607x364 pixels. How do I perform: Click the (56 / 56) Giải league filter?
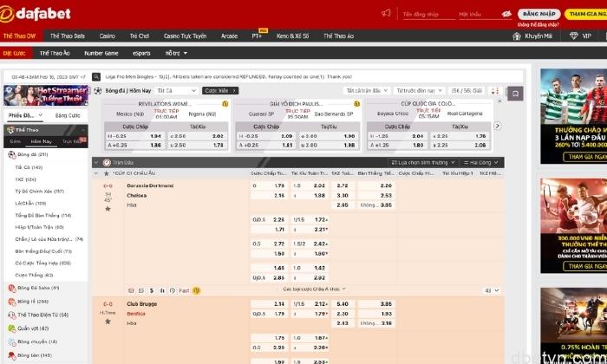click(x=467, y=90)
